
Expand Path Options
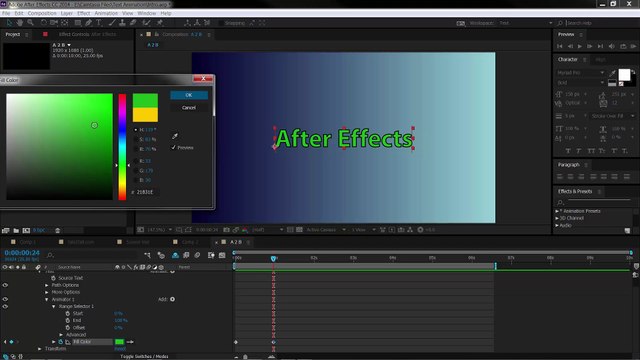(x=47, y=285)
